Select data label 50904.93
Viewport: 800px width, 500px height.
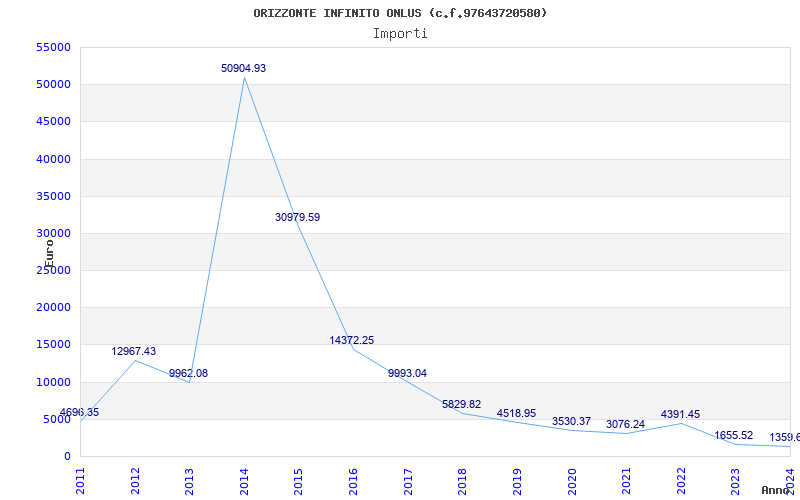(x=243, y=68)
